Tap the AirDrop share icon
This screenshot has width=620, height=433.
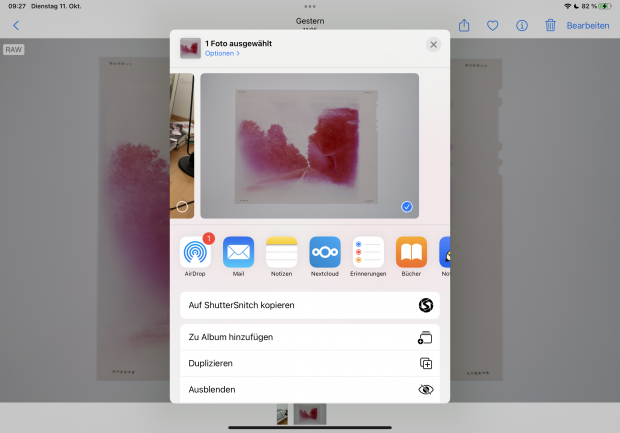[x=195, y=252]
